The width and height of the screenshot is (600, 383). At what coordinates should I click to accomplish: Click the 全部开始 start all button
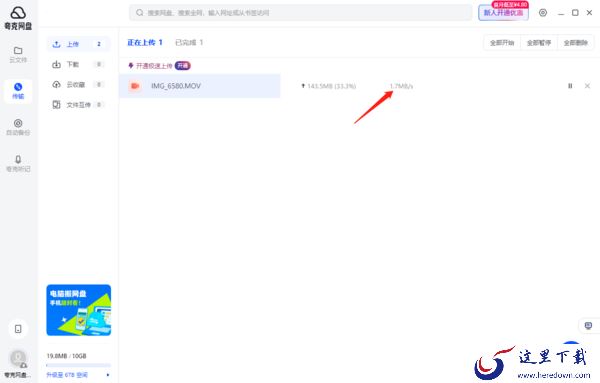click(x=502, y=43)
